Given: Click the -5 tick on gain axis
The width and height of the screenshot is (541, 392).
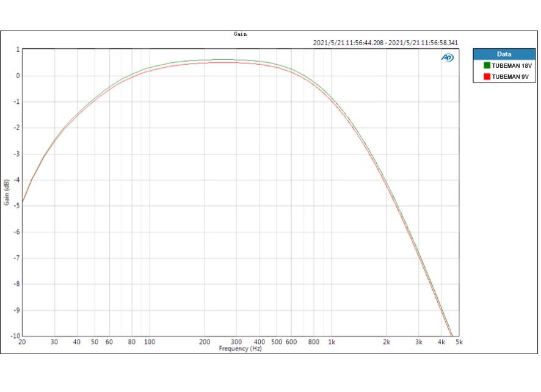Looking at the screenshot, I should coord(16,206).
